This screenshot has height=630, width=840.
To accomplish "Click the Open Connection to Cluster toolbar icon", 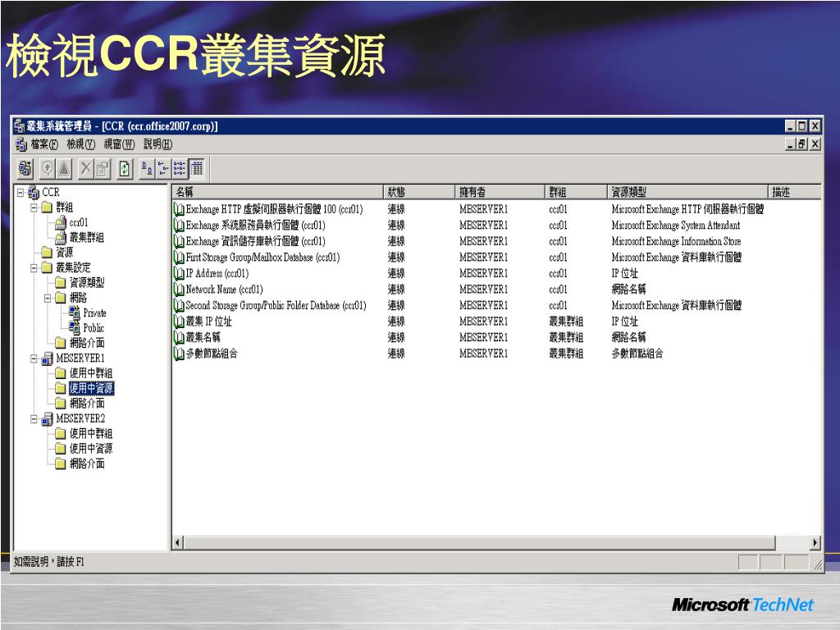I will tap(25, 169).
